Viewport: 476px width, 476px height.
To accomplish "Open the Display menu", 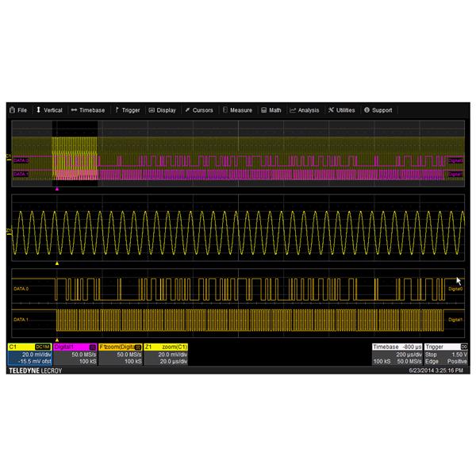I will pyautogui.click(x=163, y=110).
